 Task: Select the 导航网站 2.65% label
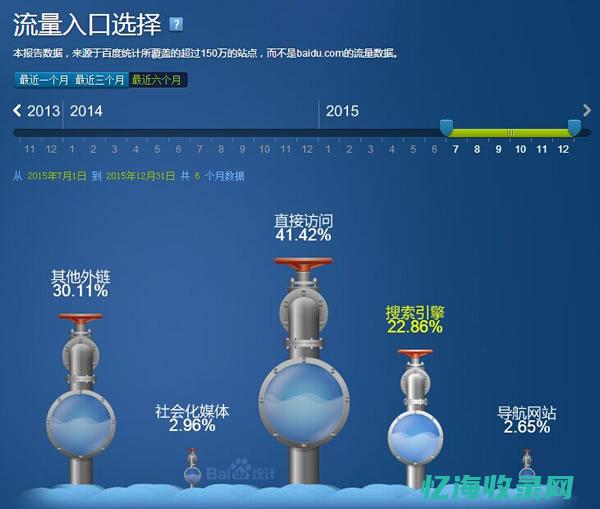point(527,419)
